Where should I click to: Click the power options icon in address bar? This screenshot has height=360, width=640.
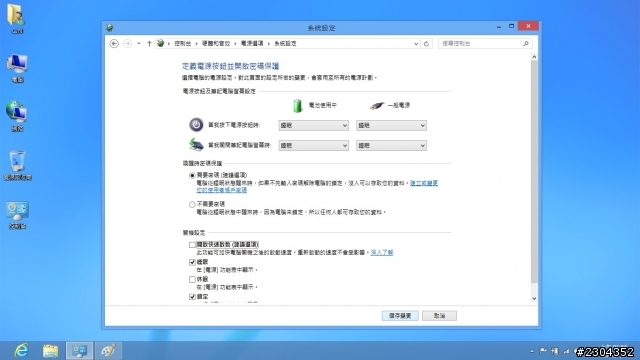(161, 43)
